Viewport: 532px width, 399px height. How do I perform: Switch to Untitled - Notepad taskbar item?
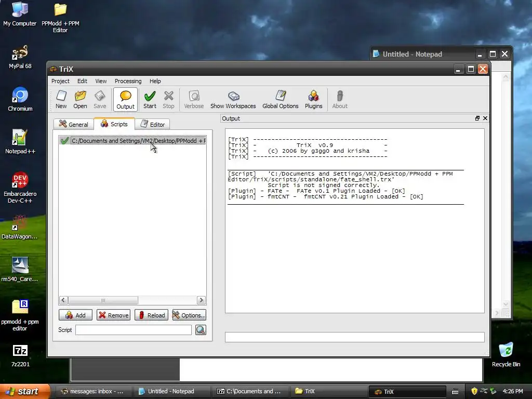(170, 391)
